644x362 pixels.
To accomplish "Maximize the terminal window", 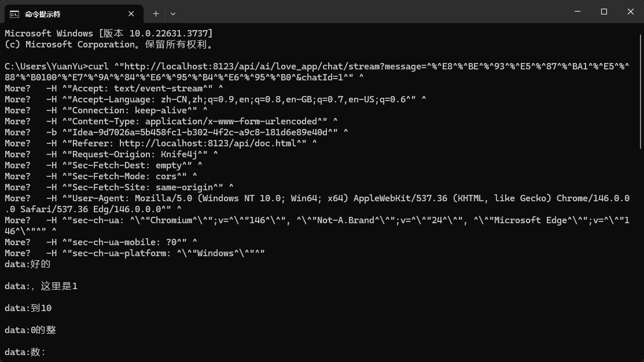I will click(x=603, y=12).
